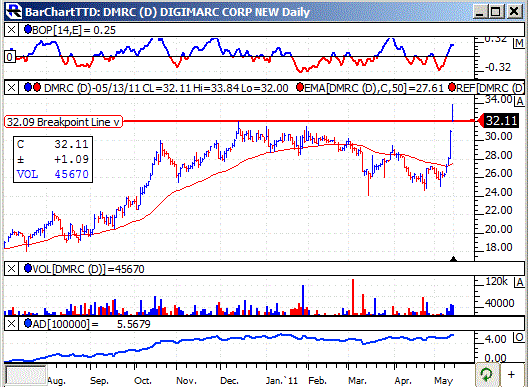Click the A scale button in volume pane

(520, 282)
